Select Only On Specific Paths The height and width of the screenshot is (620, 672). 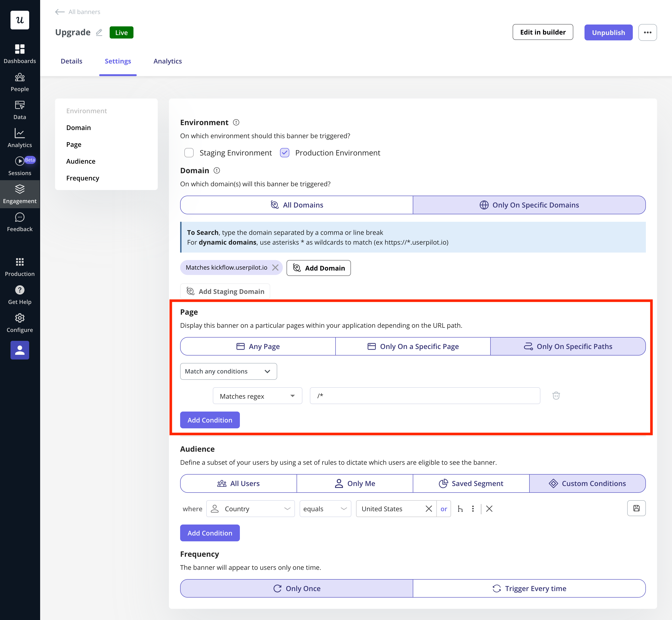tap(568, 346)
